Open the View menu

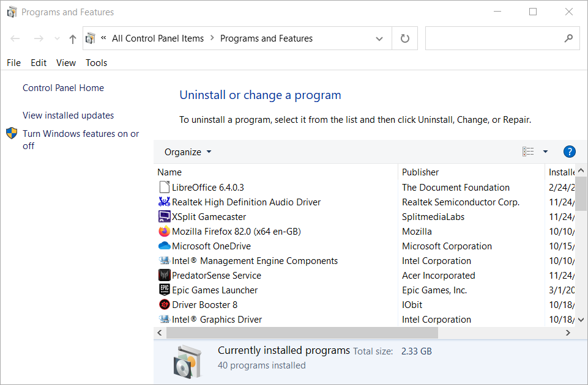click(66, 62)
